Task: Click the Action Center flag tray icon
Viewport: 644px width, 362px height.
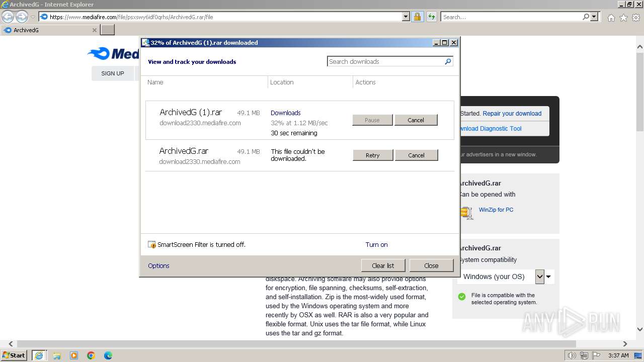Action: click(597, 355)
